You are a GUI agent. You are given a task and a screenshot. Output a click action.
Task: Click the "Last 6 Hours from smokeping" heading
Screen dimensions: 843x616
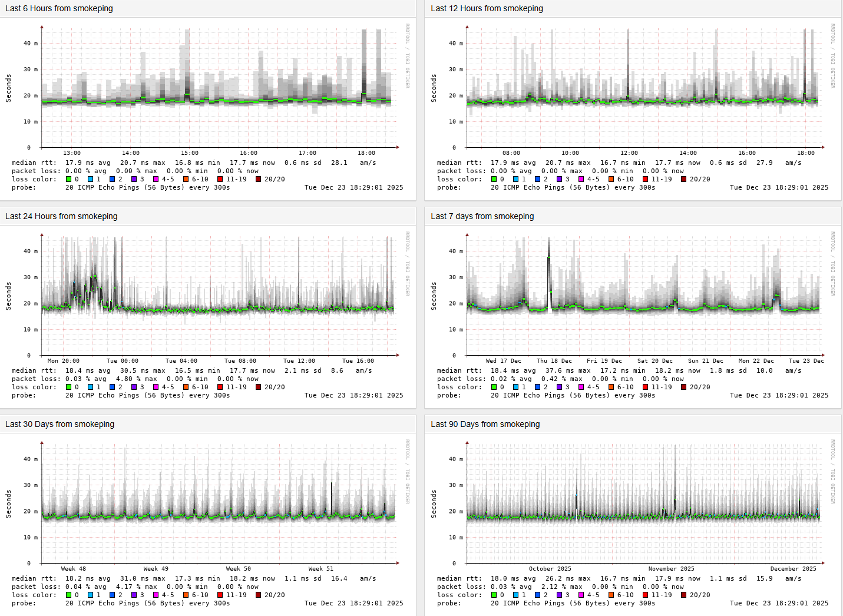click(x=59, y=8)
